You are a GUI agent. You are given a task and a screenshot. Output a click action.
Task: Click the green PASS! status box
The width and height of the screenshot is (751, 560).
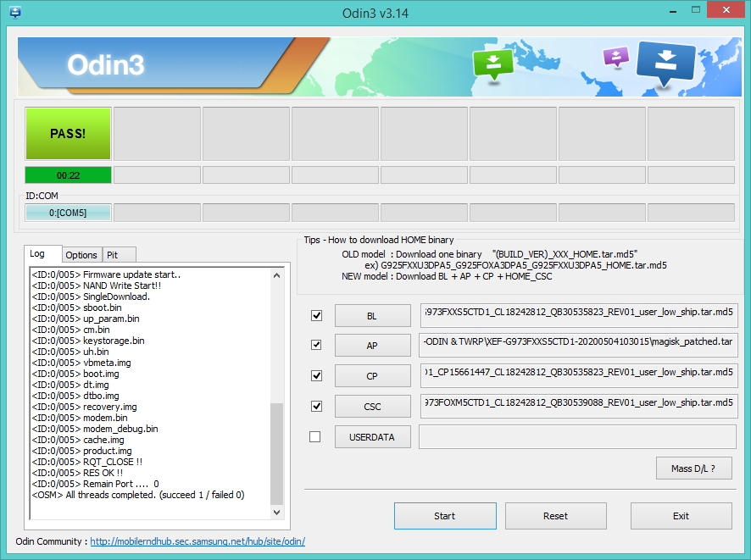coord(68,134)
